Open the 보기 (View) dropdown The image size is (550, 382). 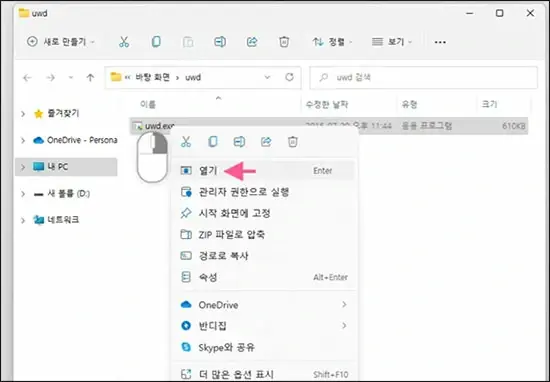click(x=392, y=42)
